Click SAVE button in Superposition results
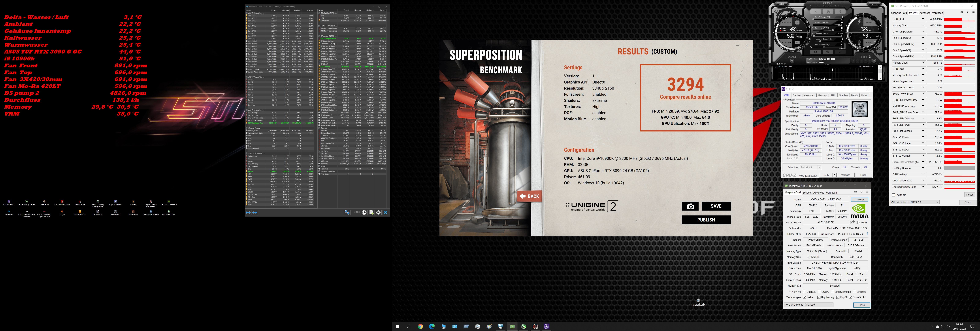This screenshot has width=980, height=331. pos(716,206)
